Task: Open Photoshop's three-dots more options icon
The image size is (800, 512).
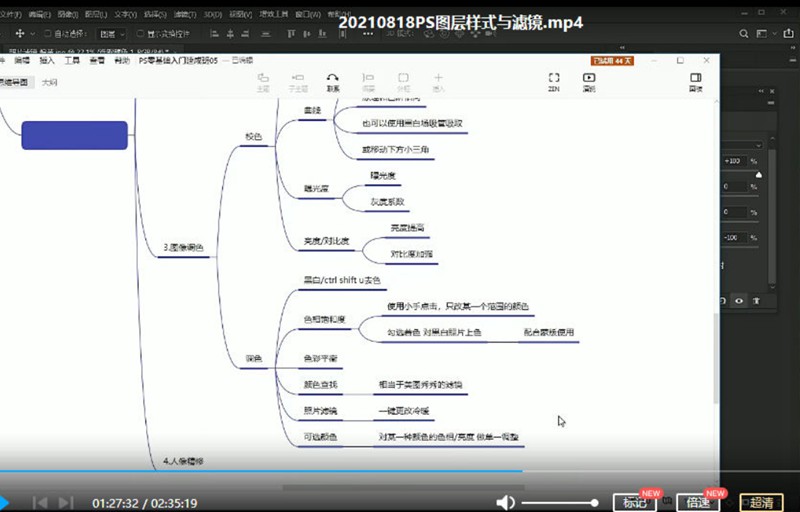Action: pos(368,34)
